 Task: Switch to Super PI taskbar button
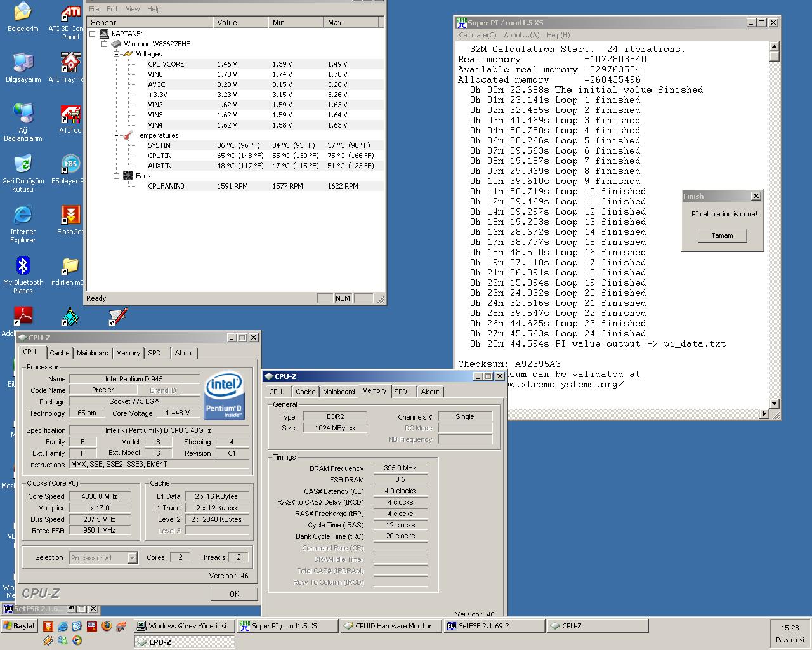pyautogui.click(x=287, y=626)
